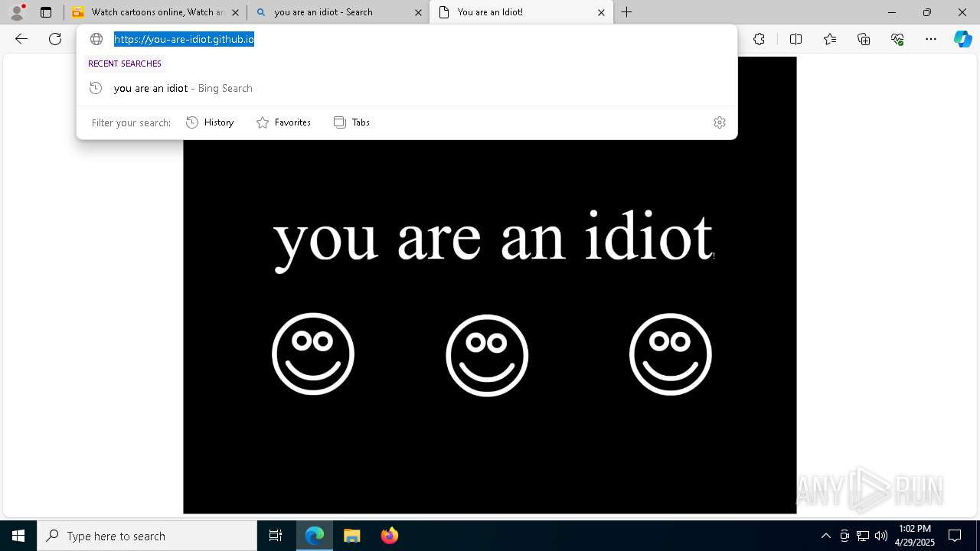The width and height of the screenshot is (980, 551).
Task: Open the Copilot sidebar icon
Action: point(962,39)
